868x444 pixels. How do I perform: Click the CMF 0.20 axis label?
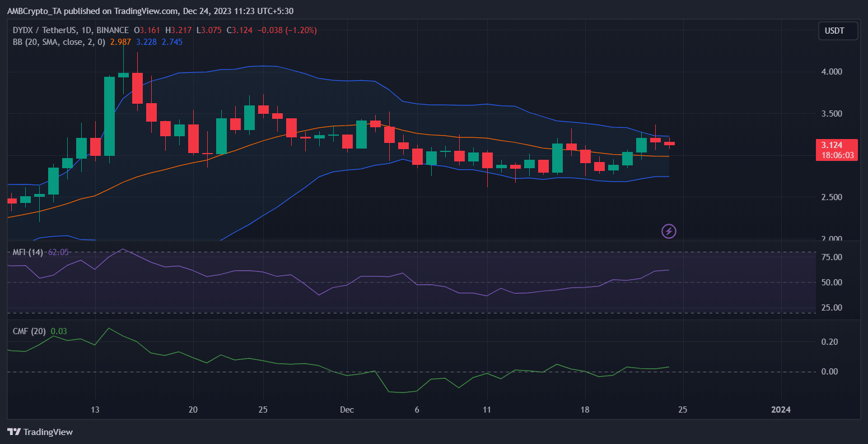pyautogui.click(x=829, y=342)
